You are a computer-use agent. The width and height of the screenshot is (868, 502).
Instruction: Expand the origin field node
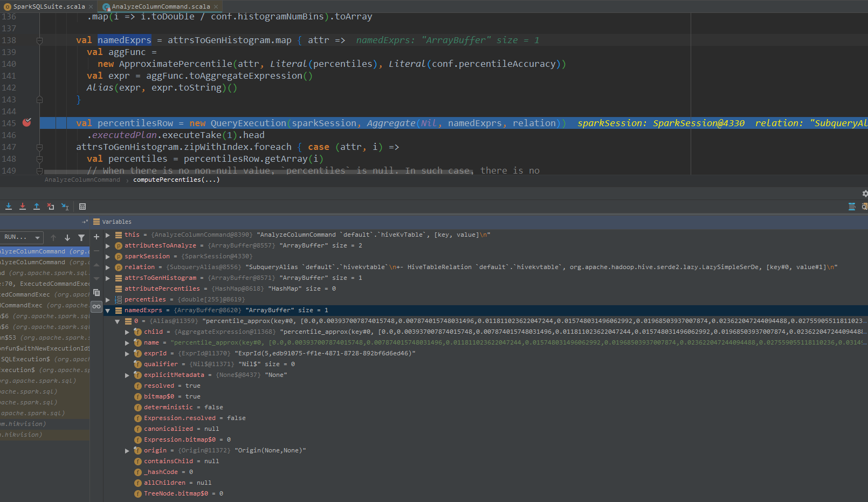click(x=127, y=451)
